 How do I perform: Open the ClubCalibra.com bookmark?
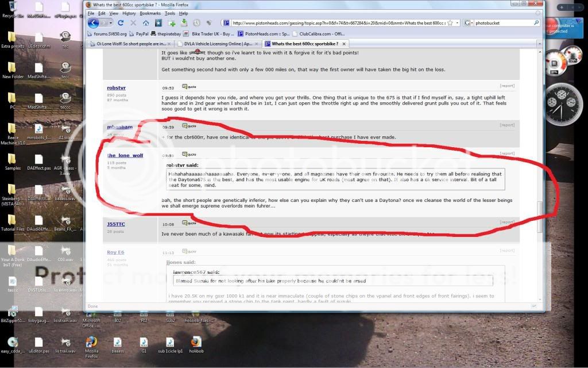[x=319, y=34]
